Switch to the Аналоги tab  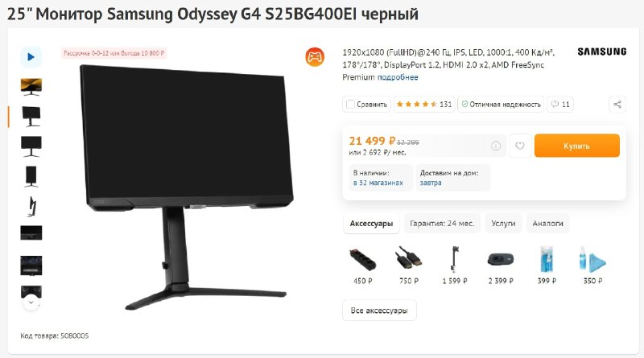click(547, 224)
